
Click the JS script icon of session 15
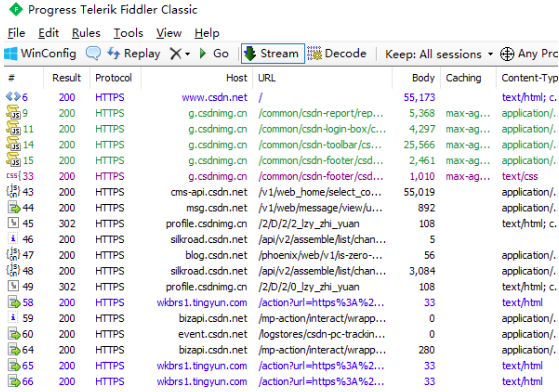[13, 160]
